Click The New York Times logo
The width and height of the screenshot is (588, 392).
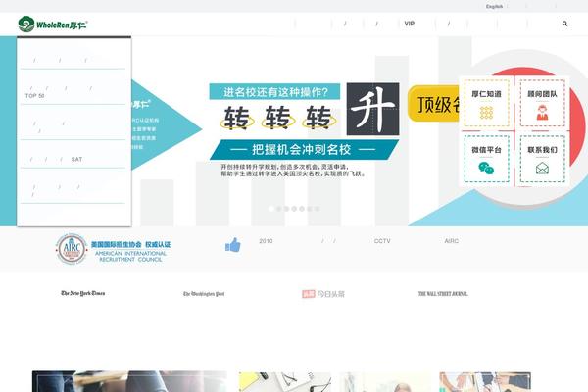click(x=83, y=293)
